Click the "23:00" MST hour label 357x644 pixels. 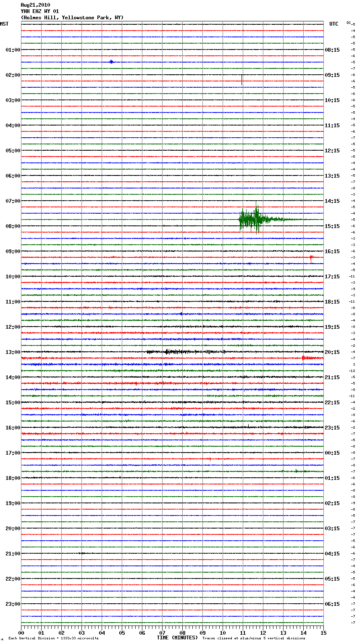pyautogui.click(x=13, y=604)
